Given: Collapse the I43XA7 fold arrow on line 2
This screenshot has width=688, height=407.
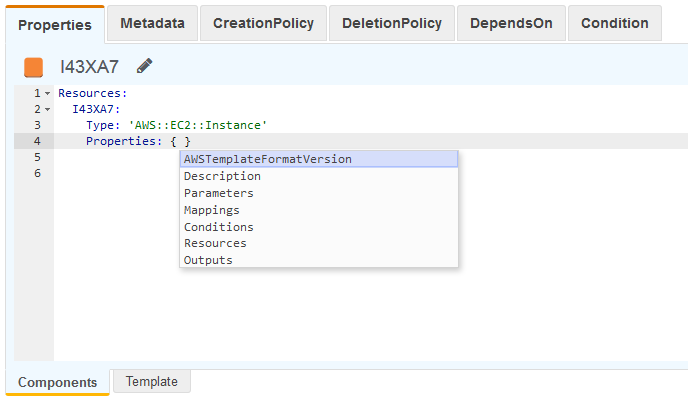Looking at the screenshot, I should (47, 108).
